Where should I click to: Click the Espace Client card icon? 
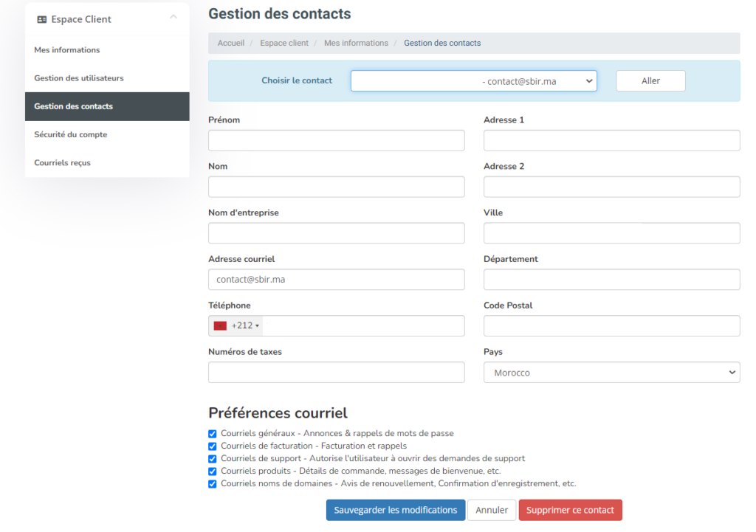42,20
